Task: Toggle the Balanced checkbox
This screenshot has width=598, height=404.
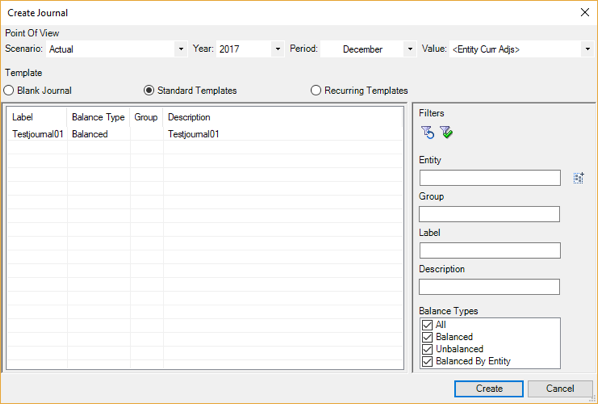Action: (428, 337)
